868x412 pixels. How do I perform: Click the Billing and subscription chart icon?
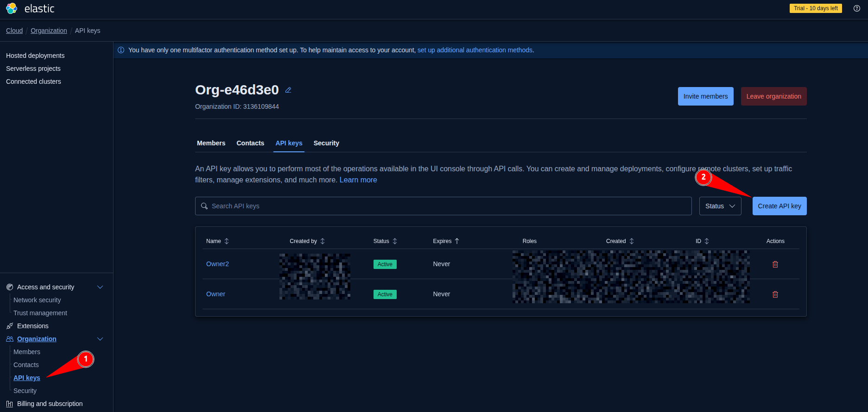(x=10, y=404)
